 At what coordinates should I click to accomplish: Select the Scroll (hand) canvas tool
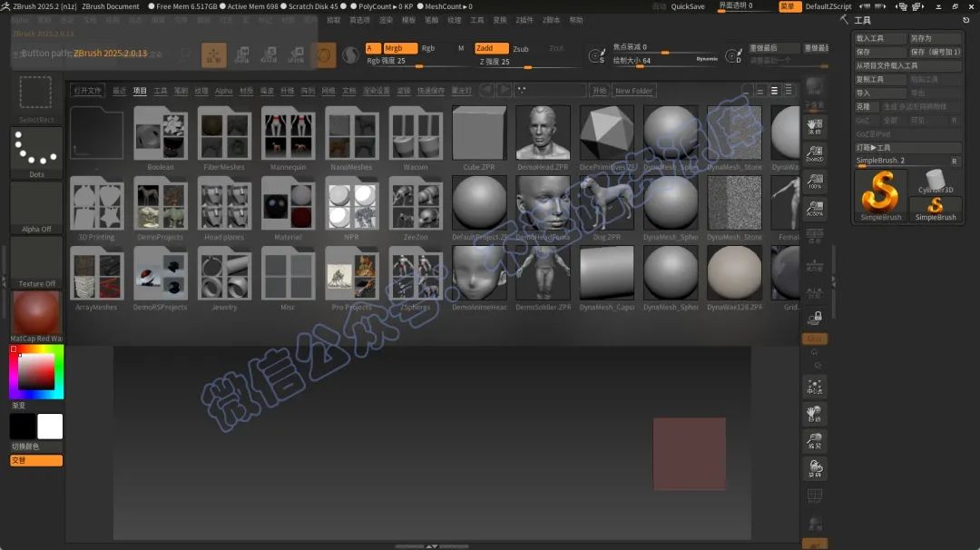point(814,125)
